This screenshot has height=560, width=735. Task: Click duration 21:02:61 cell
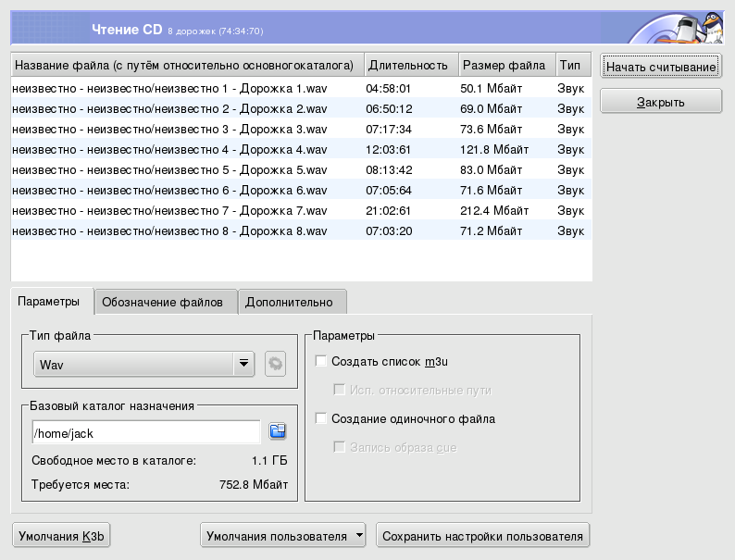(388, 211)
